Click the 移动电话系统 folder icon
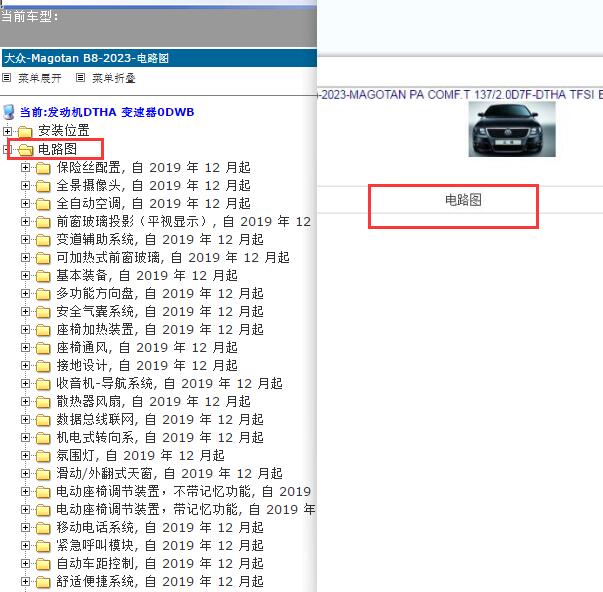This screenshot has width=603, height=592. coord(43,528)
